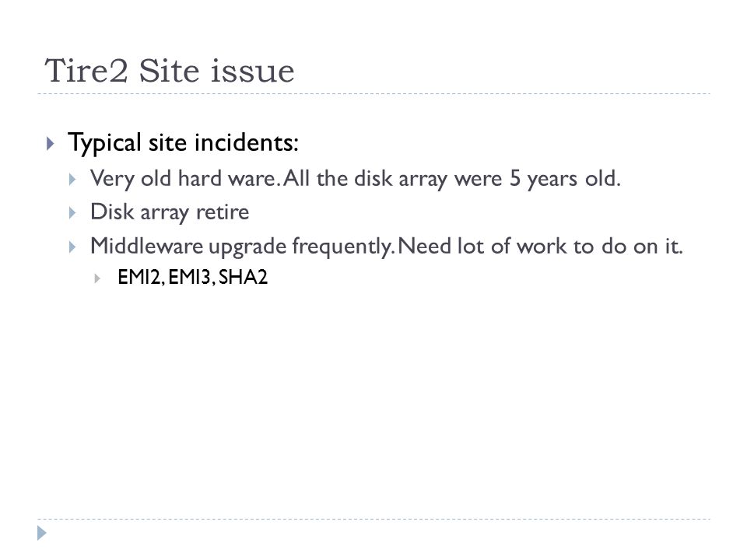Select the slide title Tire2 Site issue
Viewport: 747px width, 560px height.
169,71
